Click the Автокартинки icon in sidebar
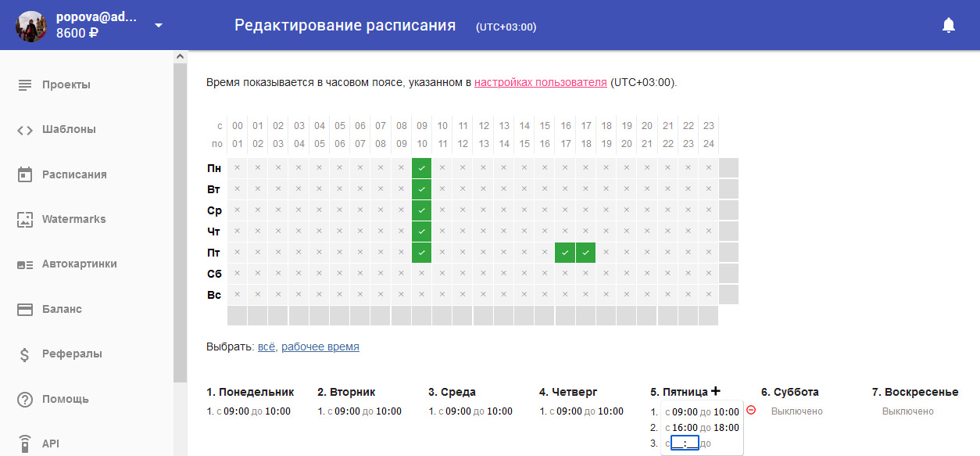 [25, 264]
